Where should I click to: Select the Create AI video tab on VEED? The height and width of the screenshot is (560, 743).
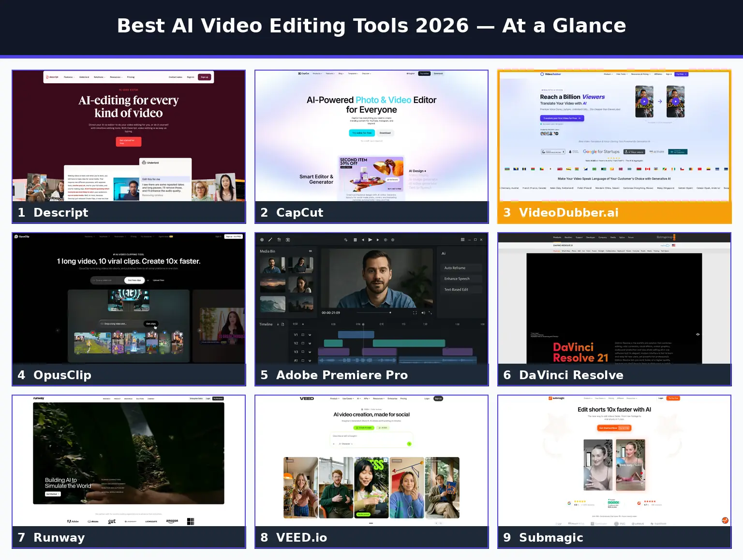click(364, 428)
